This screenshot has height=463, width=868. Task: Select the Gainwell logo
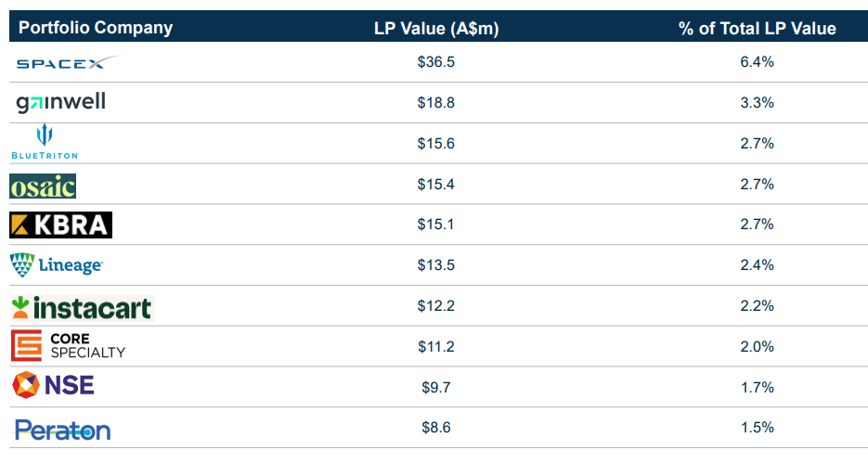click(x=61, y=102)
